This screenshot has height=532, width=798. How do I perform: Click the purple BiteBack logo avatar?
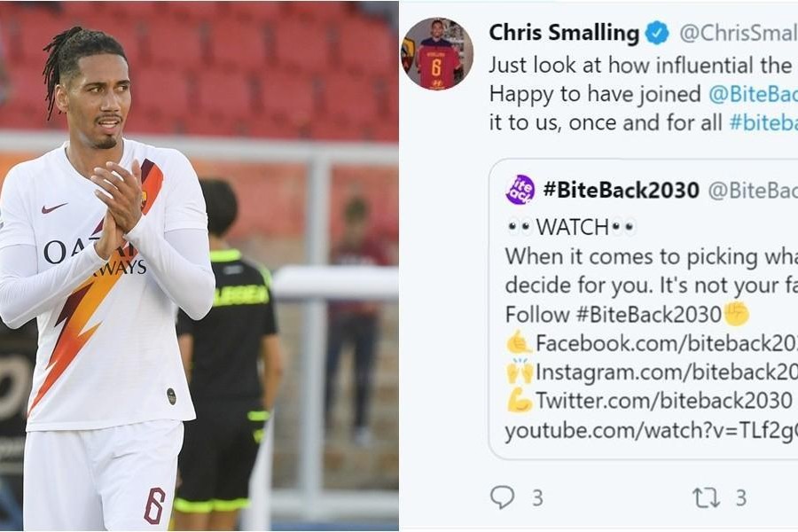click(520, 190)
